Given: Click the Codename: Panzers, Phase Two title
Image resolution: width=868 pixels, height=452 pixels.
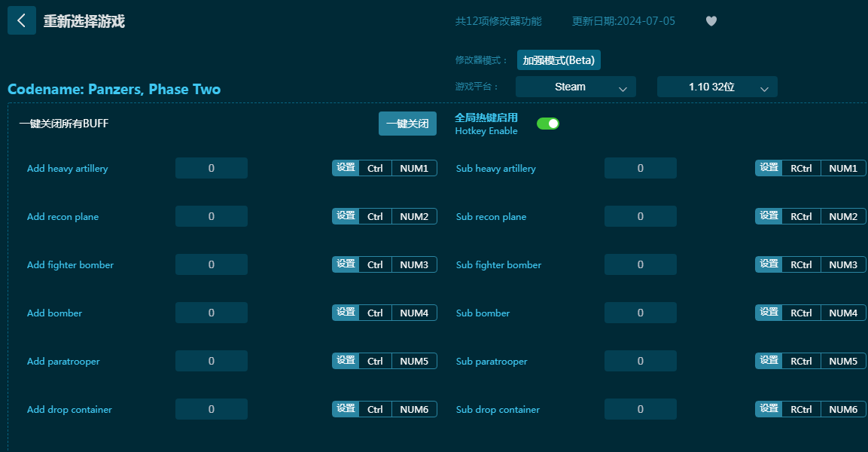Looking at the screenshot, I should coord(114,89).
